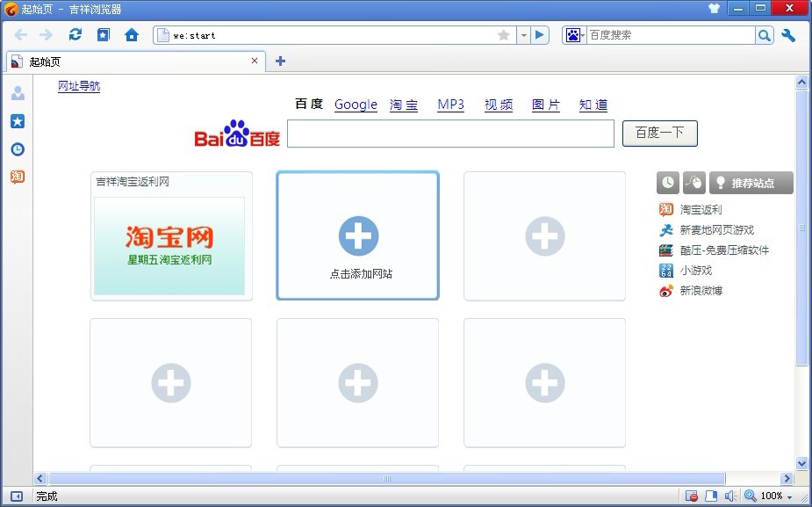Viewport: 812px width, 507px height.
Task: Switch to 知道 search tab
Action: click(x=593, y=105)
